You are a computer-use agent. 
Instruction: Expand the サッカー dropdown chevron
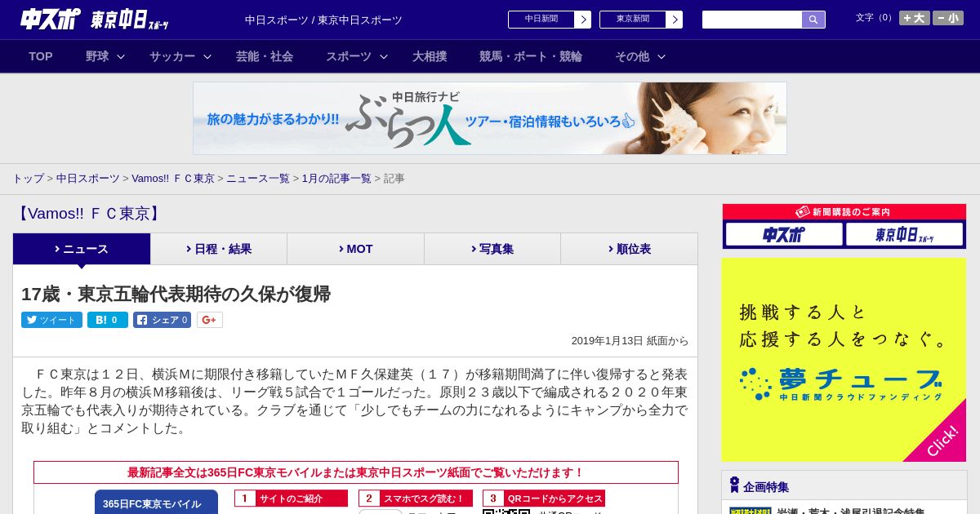coord(207,56)
